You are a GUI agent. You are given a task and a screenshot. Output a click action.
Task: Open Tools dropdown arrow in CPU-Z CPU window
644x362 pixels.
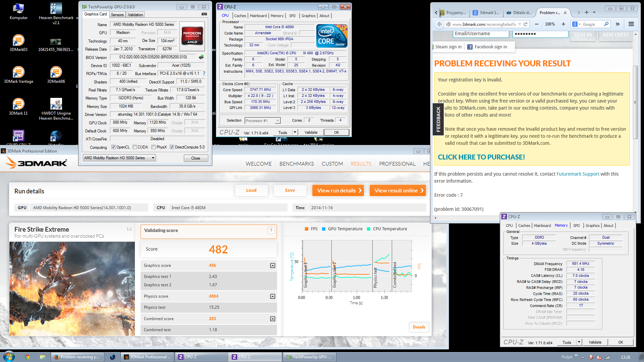click(295, 132)
